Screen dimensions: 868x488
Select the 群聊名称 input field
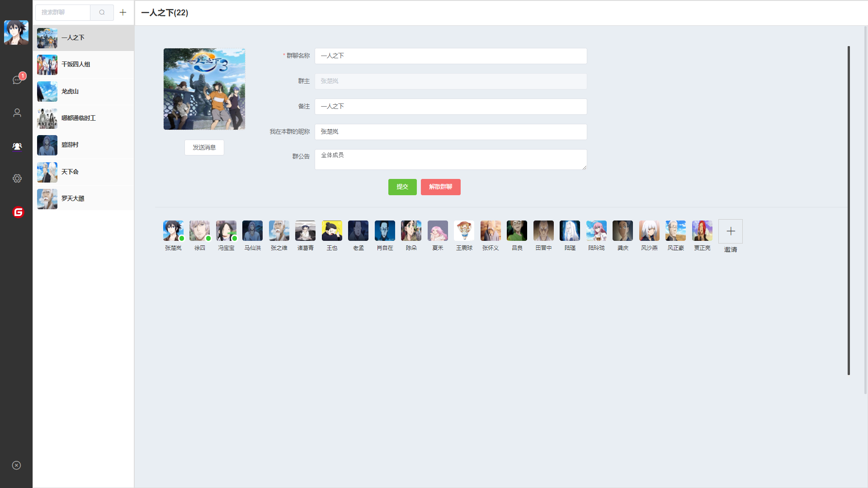point(451,56)
